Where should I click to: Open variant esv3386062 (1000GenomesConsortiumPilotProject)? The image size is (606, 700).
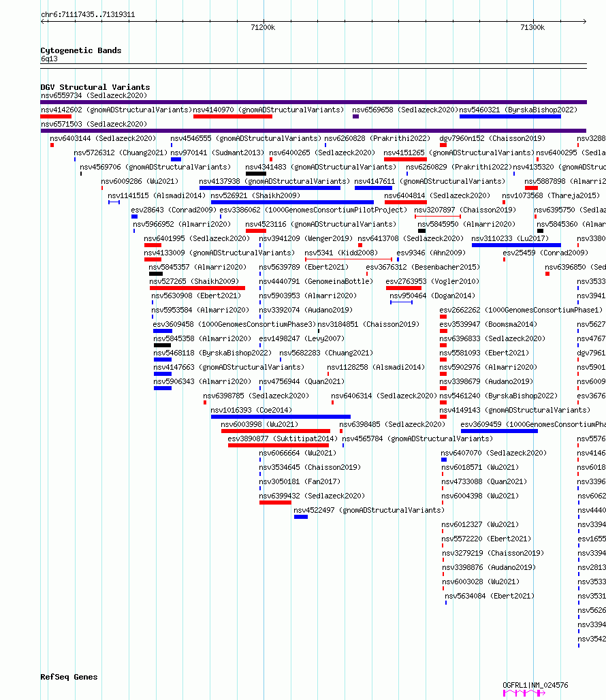point(313,210)
